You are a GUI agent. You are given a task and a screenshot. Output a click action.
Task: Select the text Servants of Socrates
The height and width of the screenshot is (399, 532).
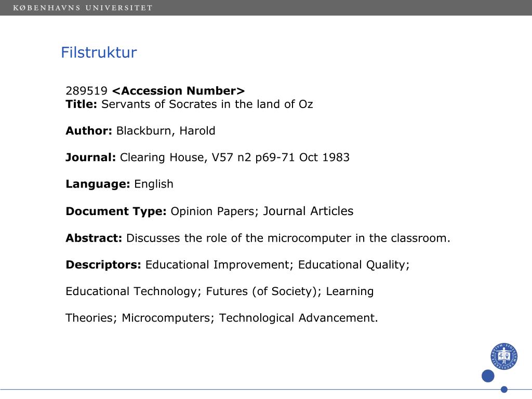159,104
